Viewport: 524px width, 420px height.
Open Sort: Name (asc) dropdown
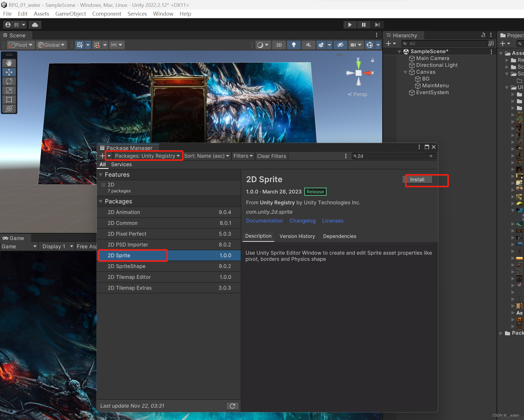pyautogui.click(x=207, y=156)
